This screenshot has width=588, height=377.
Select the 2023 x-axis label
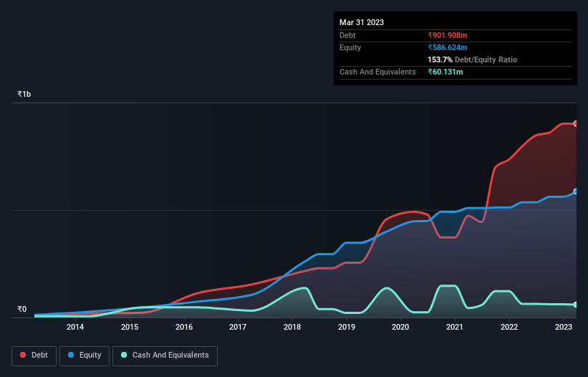pos(563,327)
